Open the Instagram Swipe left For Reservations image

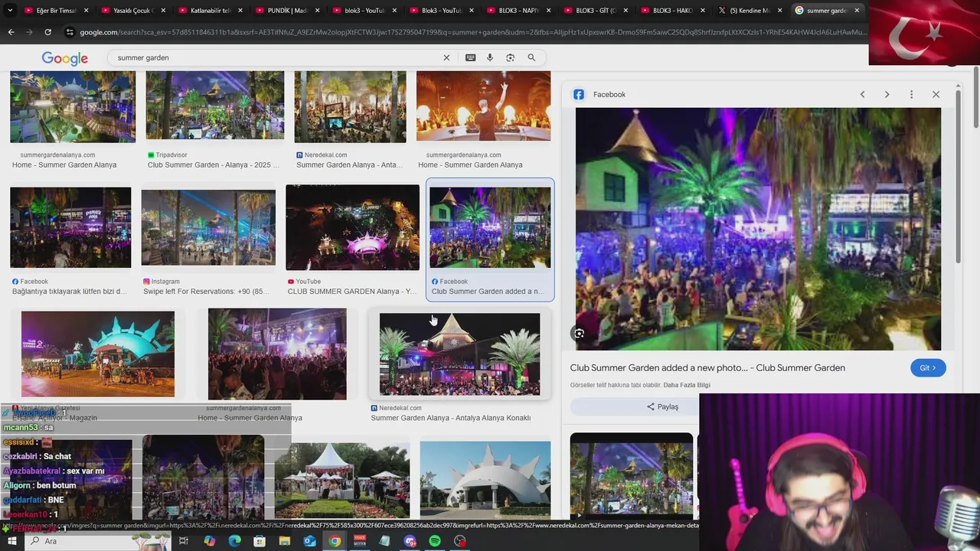click(208, 227)
